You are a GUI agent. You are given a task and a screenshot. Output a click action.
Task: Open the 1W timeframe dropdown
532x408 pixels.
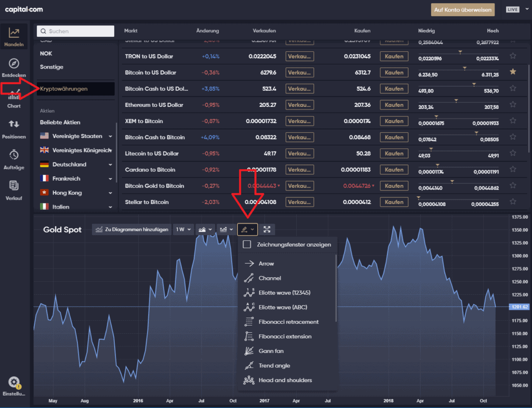pyautogui.click(x=183, y=229)
